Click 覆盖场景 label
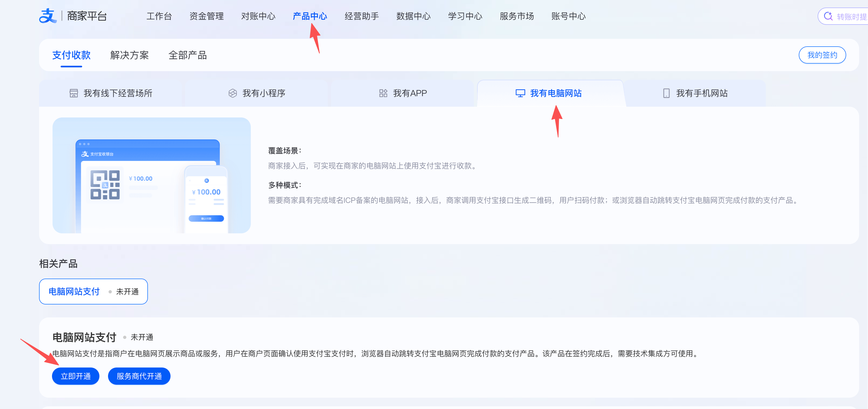This screenshot has height=409, width=868. tap(285, 151)
